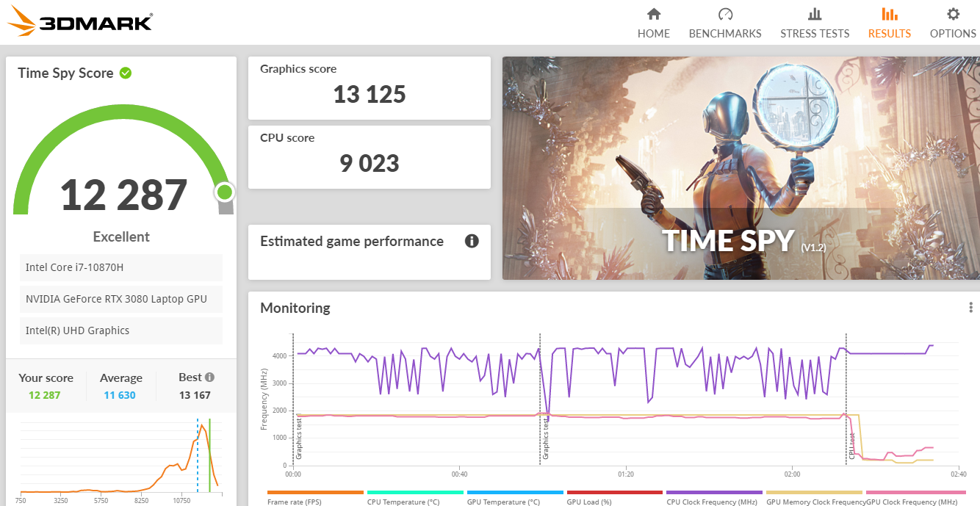Show info for Estimated game performance
This screenshot has height=506, width=980.
coord(472,241)
